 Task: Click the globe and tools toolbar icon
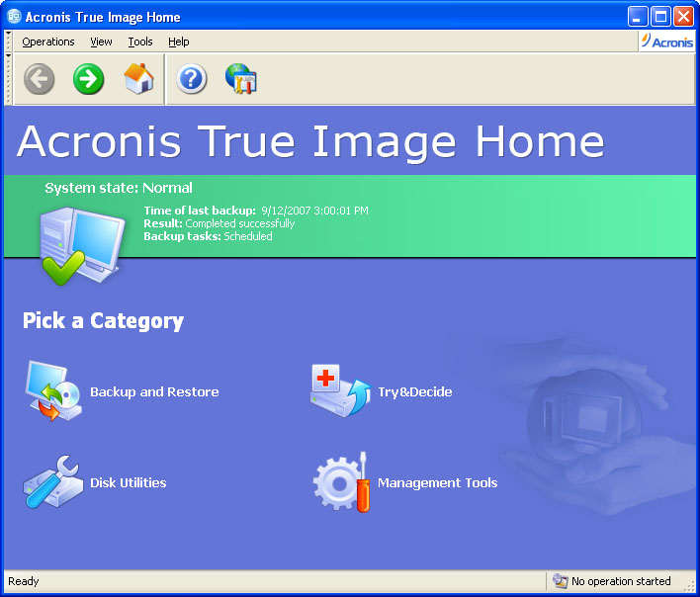[x=241, y=78]
